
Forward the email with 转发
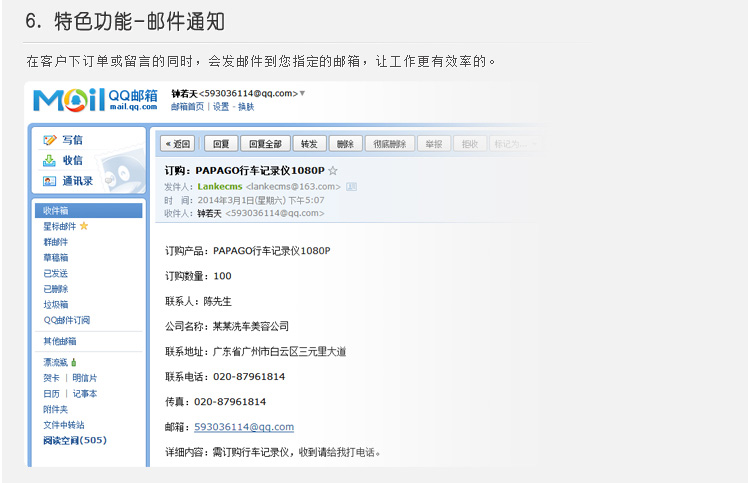[x=309, y=144]
